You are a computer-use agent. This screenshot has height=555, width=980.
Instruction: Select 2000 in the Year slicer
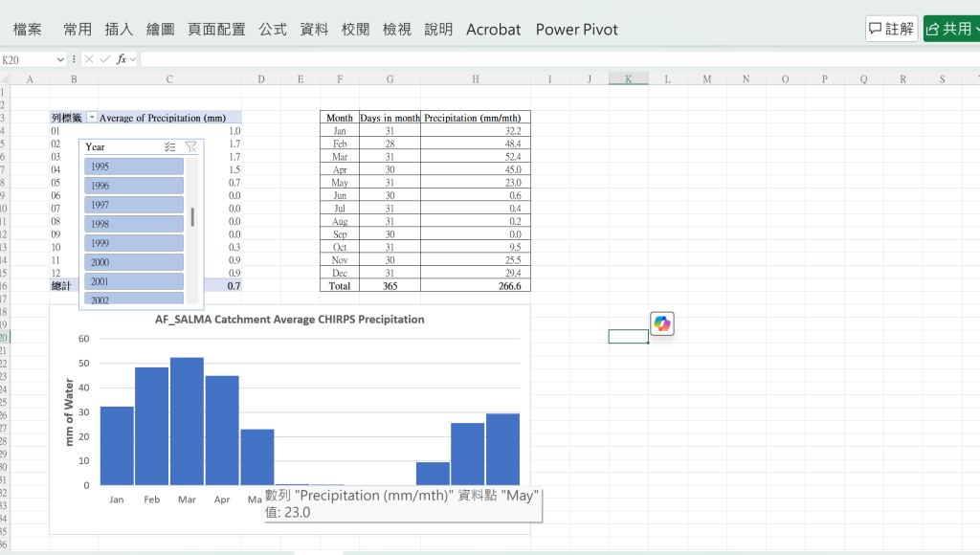coord(134,262)
